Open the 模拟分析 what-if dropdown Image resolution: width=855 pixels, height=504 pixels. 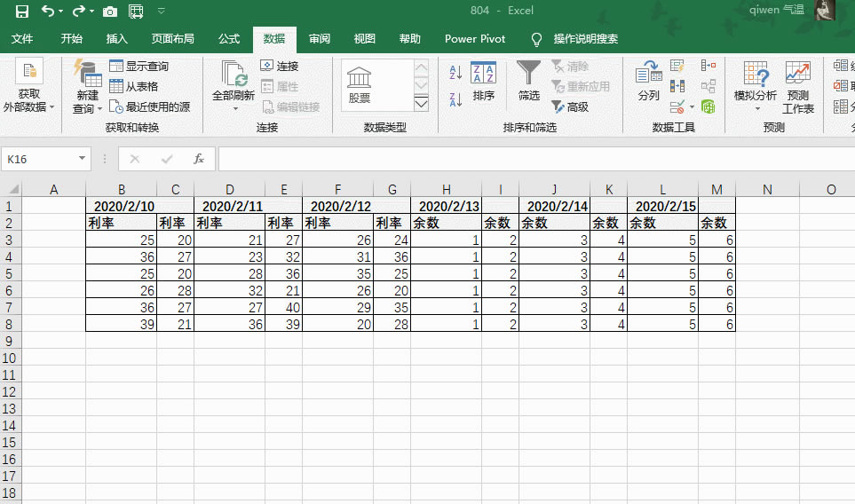pos(756,108)
